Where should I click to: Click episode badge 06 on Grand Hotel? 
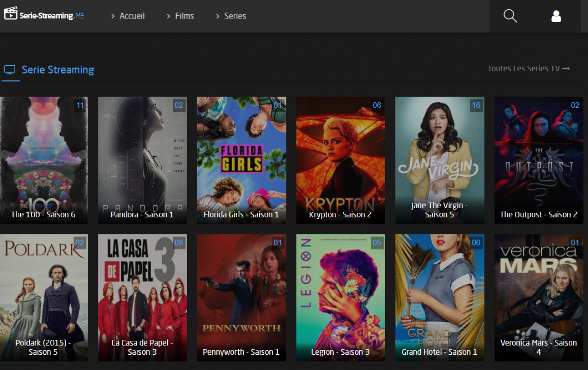click(476, 243)
